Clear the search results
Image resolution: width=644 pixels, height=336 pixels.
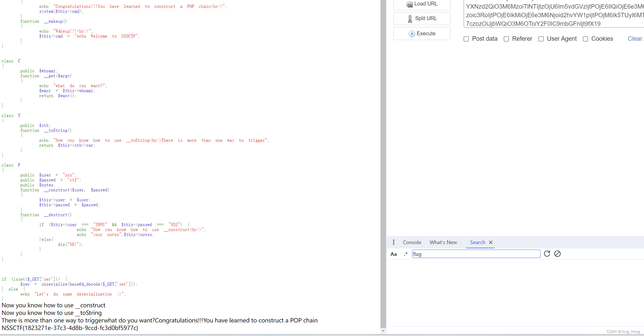point(557,254)
